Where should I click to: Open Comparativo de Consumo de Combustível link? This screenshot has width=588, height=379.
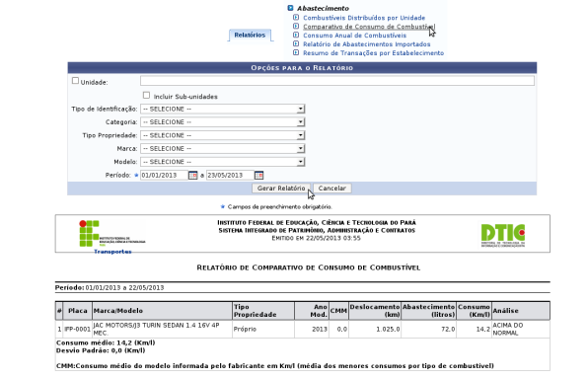click(x=369, y=27)
